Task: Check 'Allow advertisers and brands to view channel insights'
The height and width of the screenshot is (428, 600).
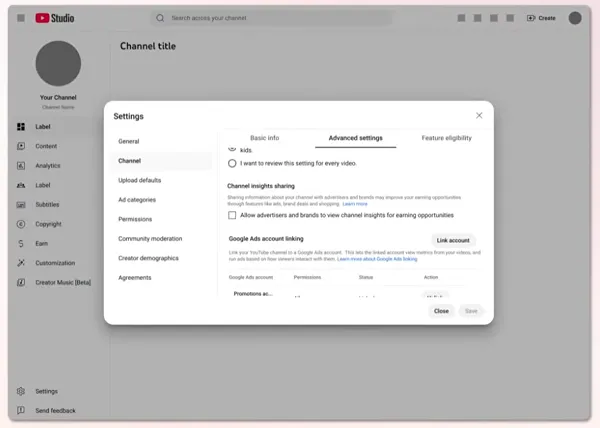Action: pos(233,215)
